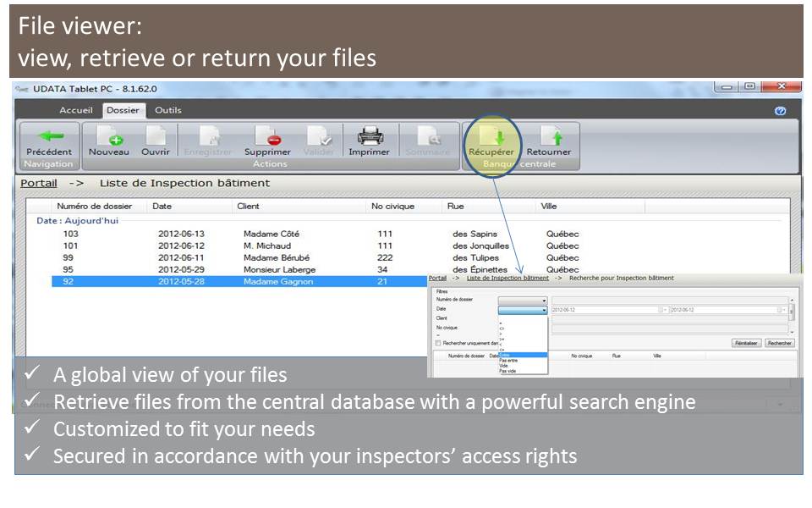Viewport: 812px width, 508px height.
Task: Switch to the Accueil tab
Action: [x=76, y=110]
